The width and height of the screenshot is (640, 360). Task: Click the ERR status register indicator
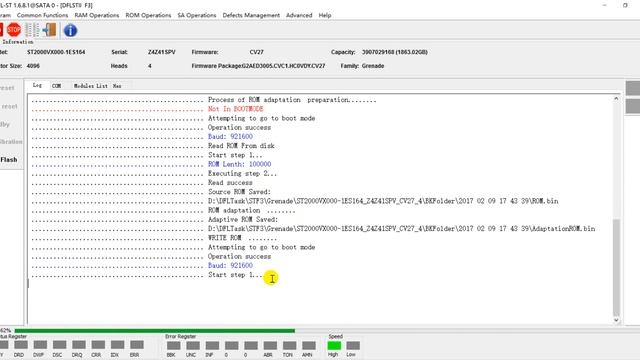pyautogui.click(x=137, y=345)
